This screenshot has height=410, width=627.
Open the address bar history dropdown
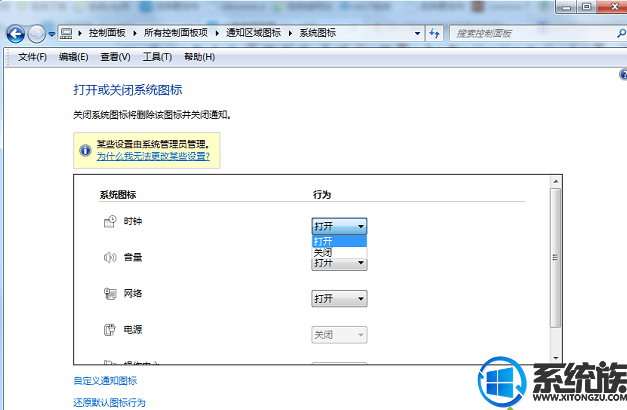tap(417, 34)
